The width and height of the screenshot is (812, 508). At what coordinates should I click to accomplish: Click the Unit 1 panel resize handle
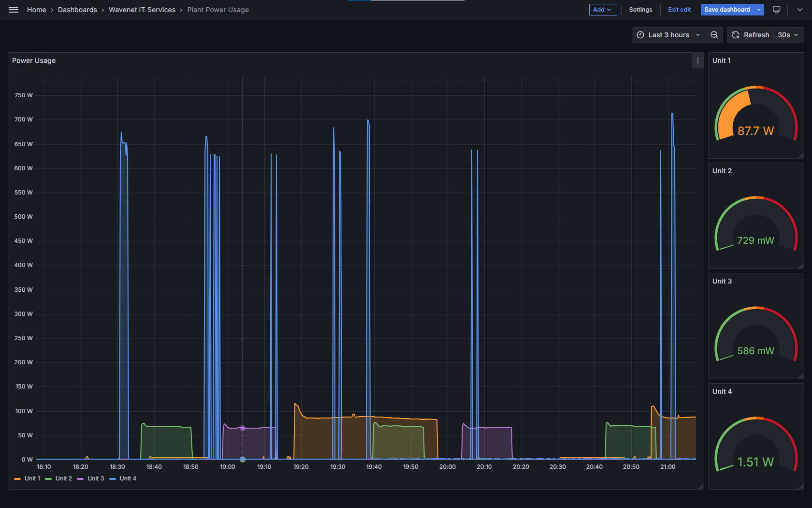point(801,155)
